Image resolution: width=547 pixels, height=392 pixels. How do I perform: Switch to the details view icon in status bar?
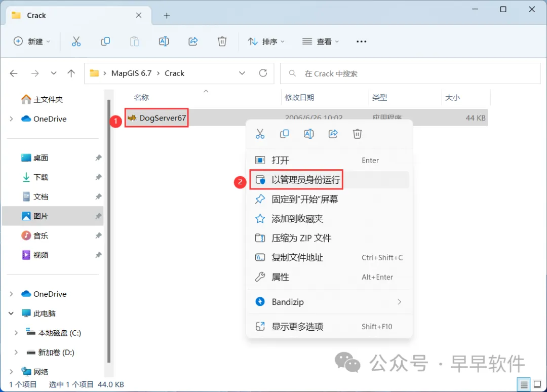pos(524,385)
